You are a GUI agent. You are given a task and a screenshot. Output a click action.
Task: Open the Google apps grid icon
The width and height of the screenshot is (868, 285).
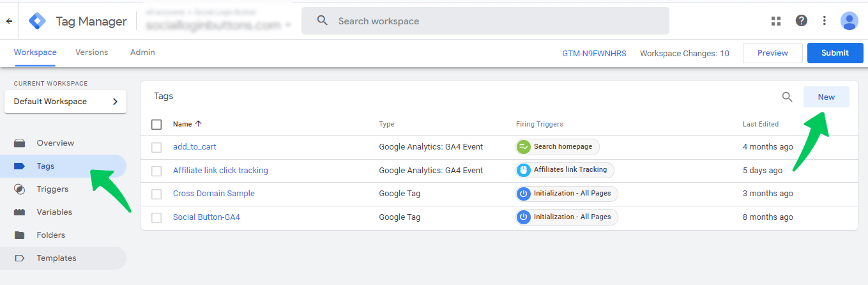(776, 21)
